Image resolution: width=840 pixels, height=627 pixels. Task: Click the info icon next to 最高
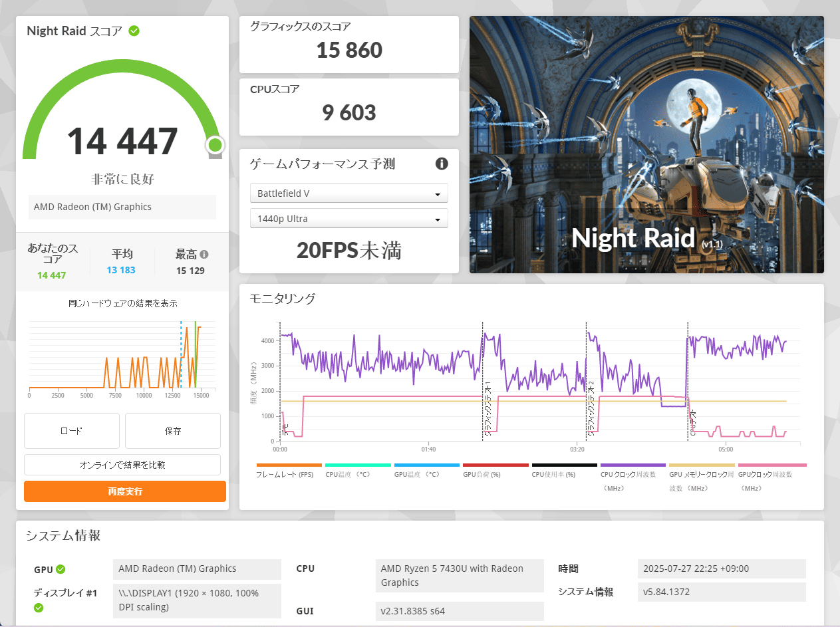click(x=204, y=254)
